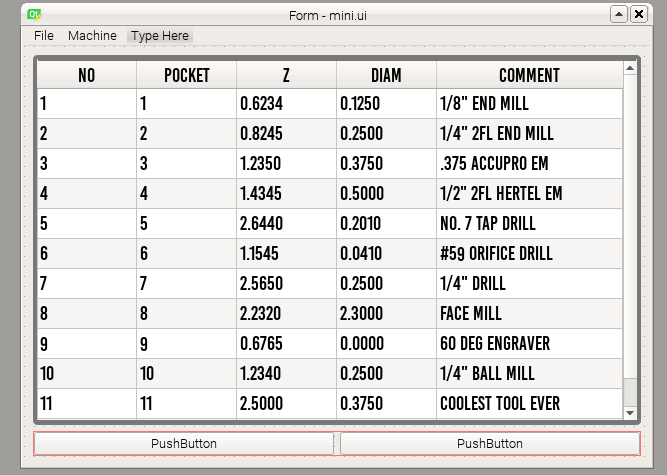Screen dimensions: 667x475
Task: Click the Type Here menu placeholder
Action: [x=160, y=36]
